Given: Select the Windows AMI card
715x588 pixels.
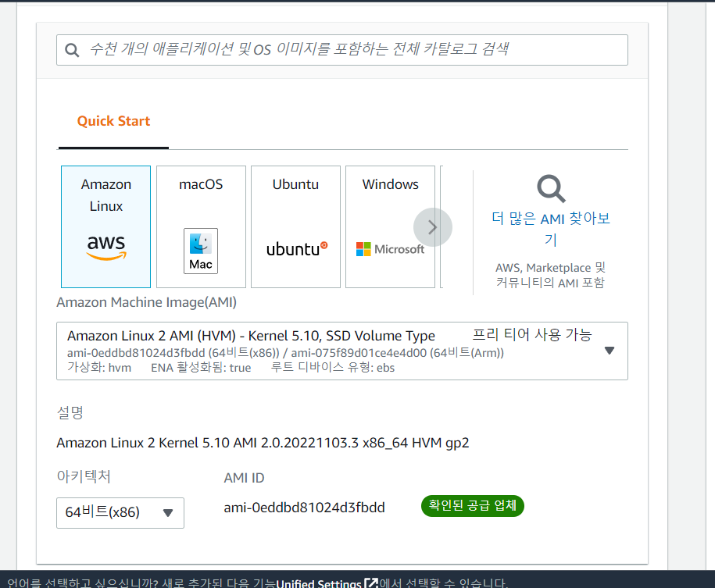Looking at the screenshot, I should 391,226.
